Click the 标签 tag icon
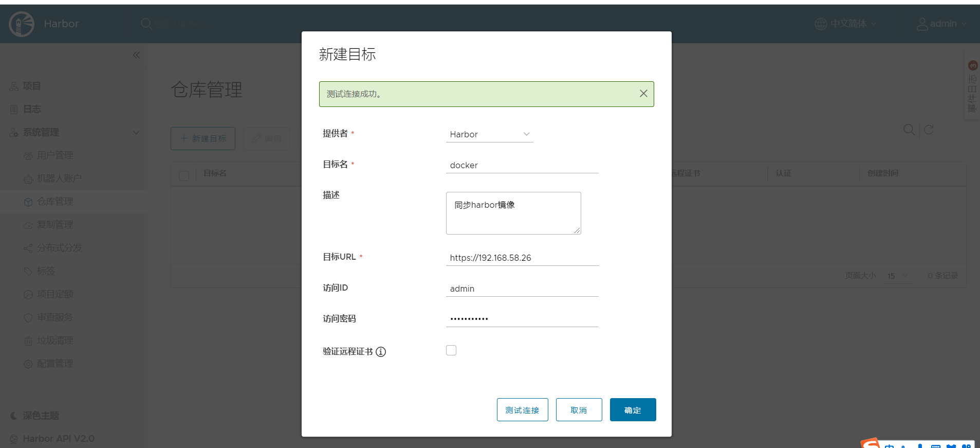 tap(28, 272)
